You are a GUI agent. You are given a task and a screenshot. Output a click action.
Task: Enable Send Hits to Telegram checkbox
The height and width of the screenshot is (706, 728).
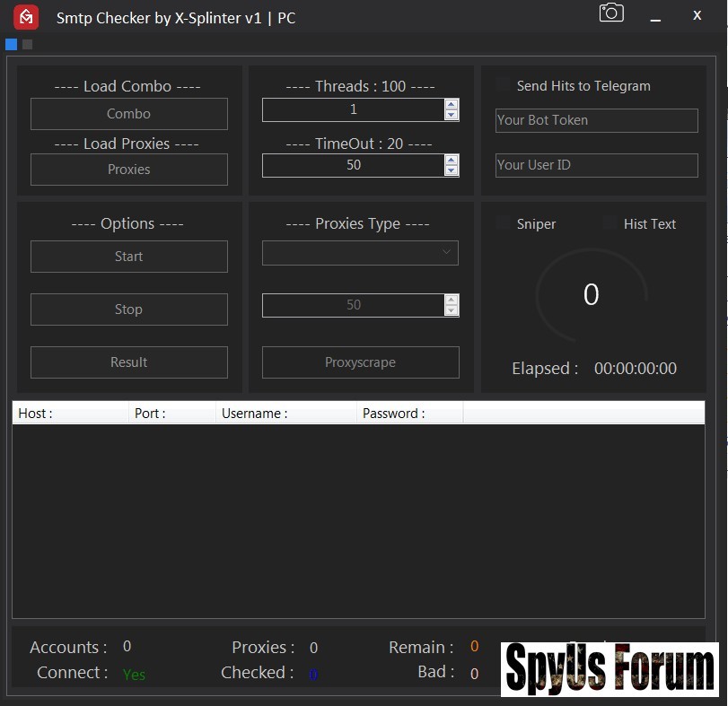coord(503,85)
